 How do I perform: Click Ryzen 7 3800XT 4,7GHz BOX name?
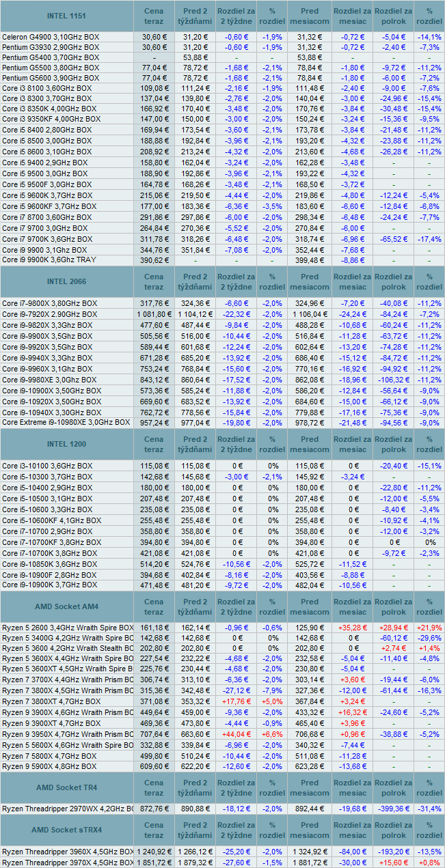pyautogui.click(x=51, y=701)
